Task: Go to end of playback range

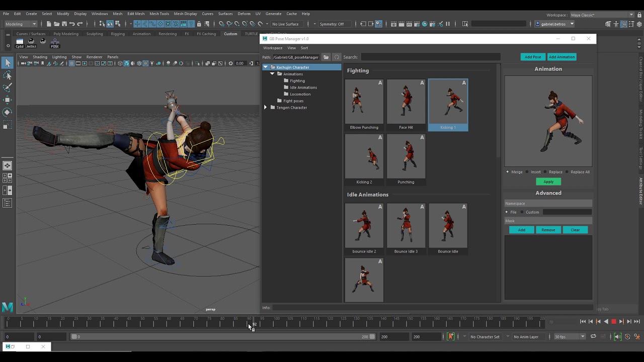Action: [x=637, y=321]
